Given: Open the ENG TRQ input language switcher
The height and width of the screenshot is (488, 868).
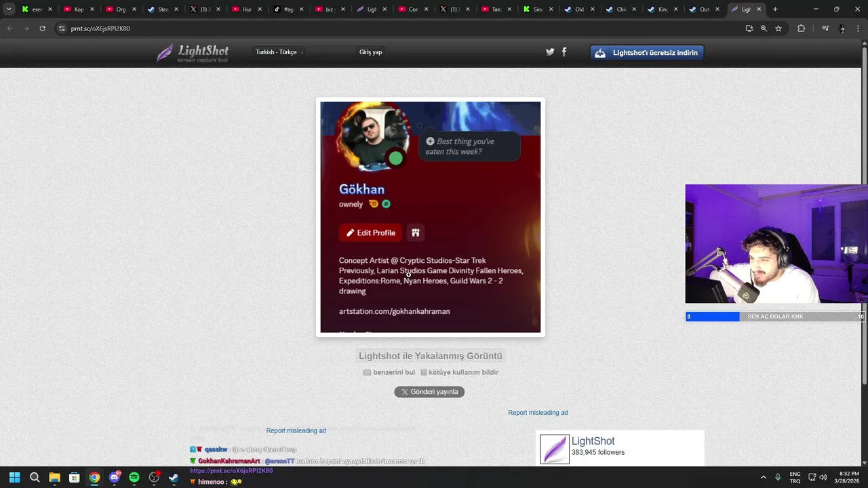Looking at the screenshot, I should 795,477.
